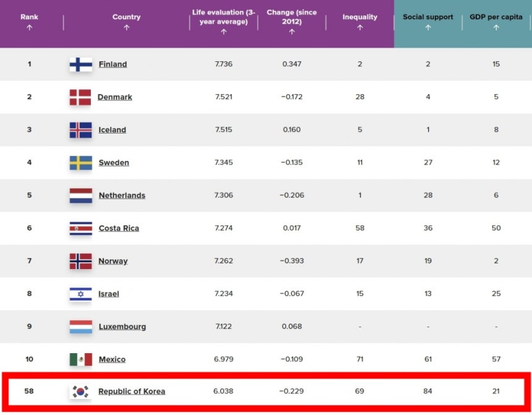Image resolution: width=532 pixels, height=415 pixels.
Task: Click the Costa Rica flag icon
Action: [x=81, y=228]
